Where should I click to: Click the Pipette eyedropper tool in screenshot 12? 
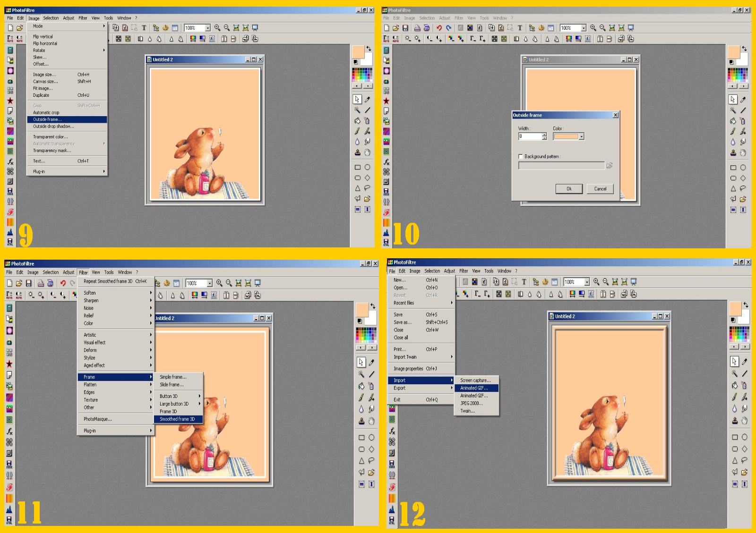pos(745,362)
